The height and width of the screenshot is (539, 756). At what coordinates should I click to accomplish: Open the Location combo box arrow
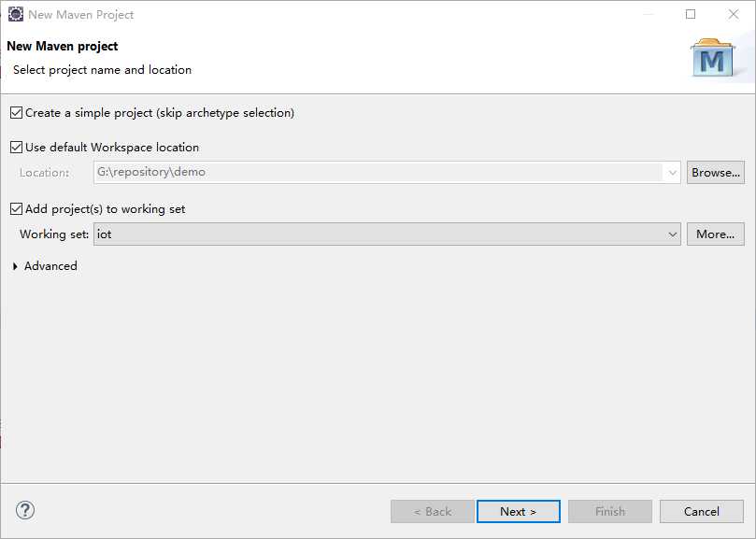(x=672, y=173)
